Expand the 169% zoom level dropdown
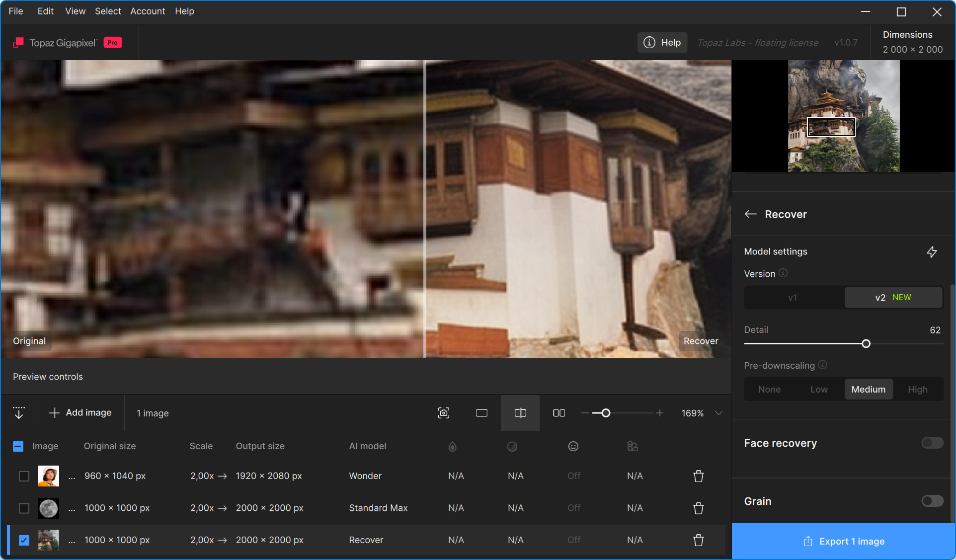The image size is (956, 560). pyautogui.click(x=718, y=413)
